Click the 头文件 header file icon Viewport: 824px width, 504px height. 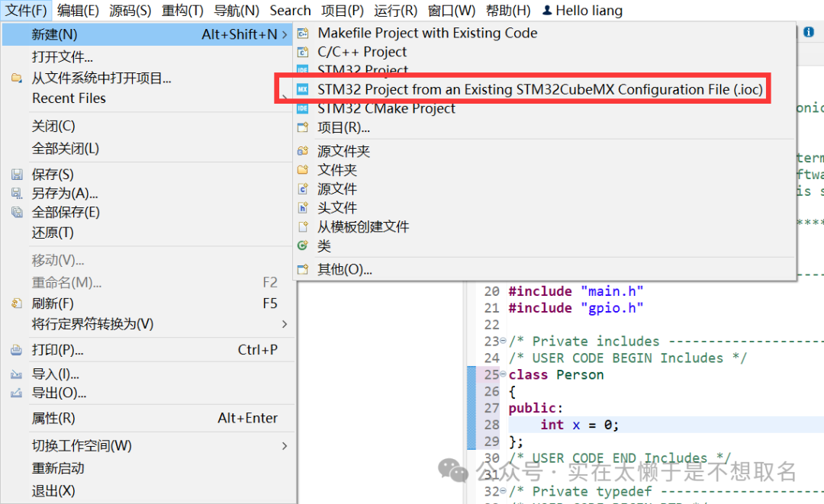(x=303, y=208)
